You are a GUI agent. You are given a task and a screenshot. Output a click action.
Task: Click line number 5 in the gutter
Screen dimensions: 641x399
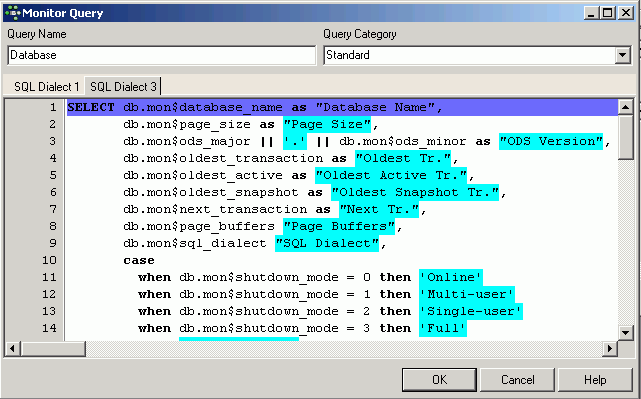pyautogui.click(x=53, y=175)
